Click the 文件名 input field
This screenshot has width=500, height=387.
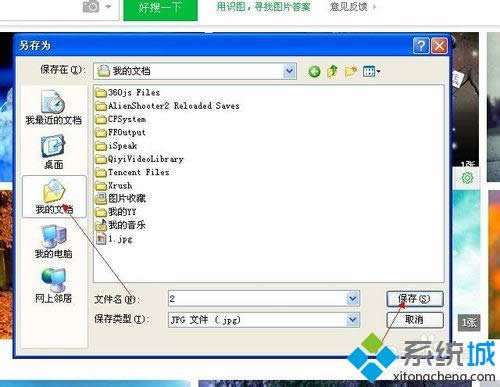click(264, 298)
